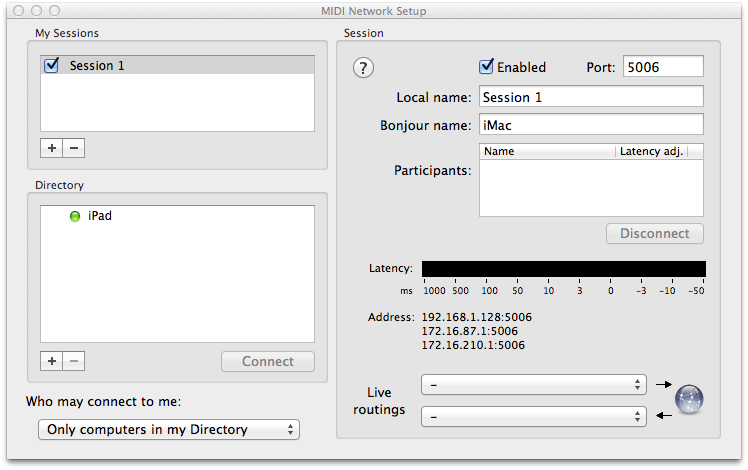Click the address 192.168.1.128:5006
This screenshot has height=470, width=748.
pos(477,317)
